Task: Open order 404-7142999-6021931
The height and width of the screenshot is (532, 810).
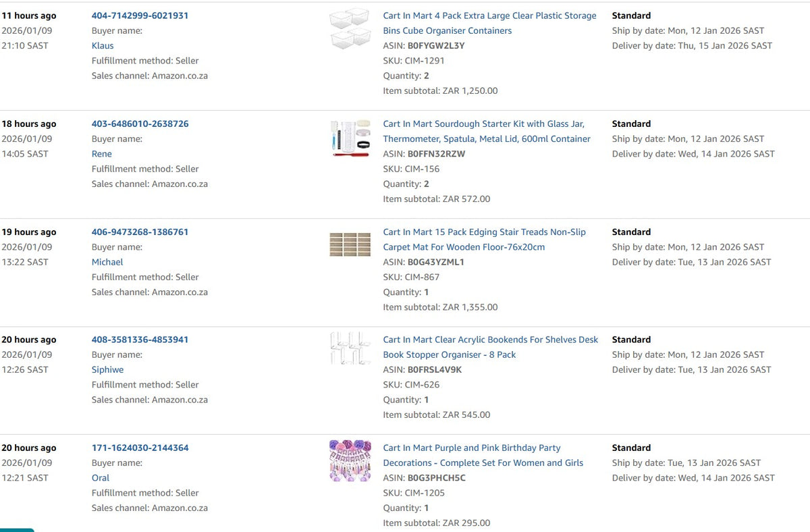Action: 140,16
